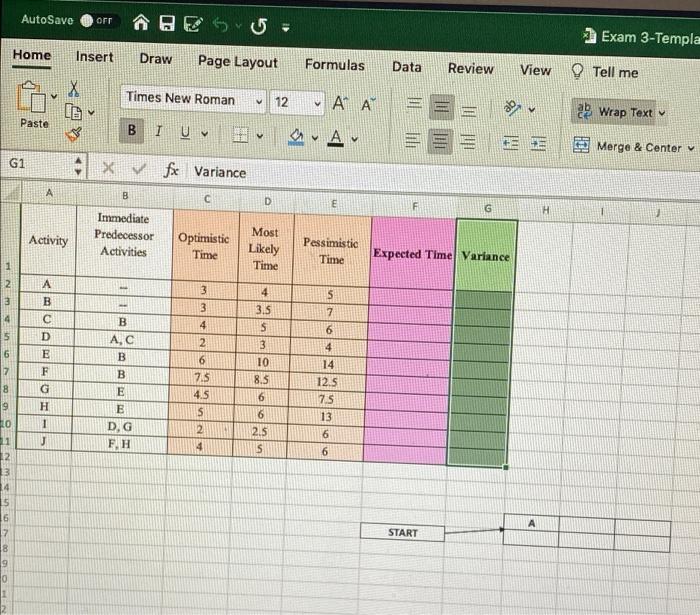This screenshot has height=615, width=700.
Task: Click the formula bar containing Variance
Action: click(x=442, y=176)
